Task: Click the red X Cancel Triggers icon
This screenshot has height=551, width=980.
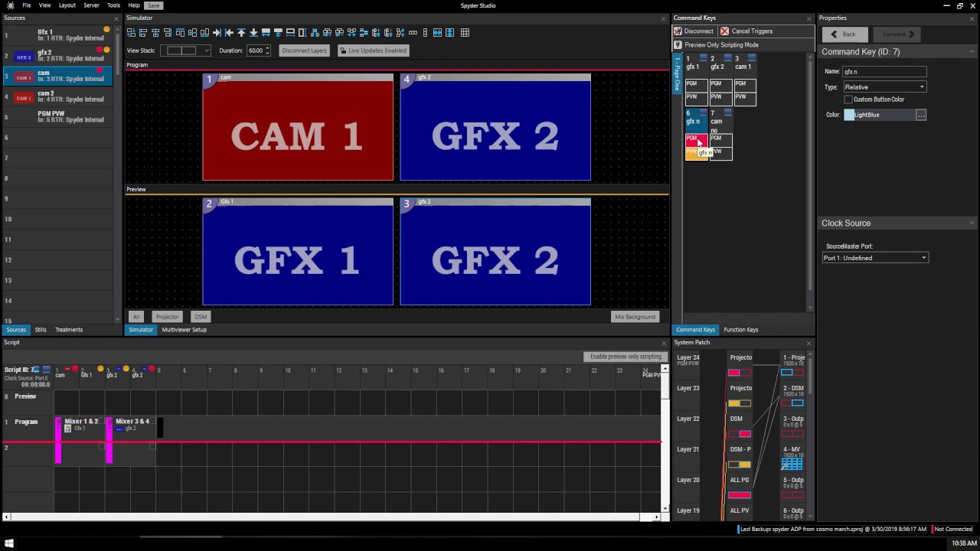Action: point(724,31)
